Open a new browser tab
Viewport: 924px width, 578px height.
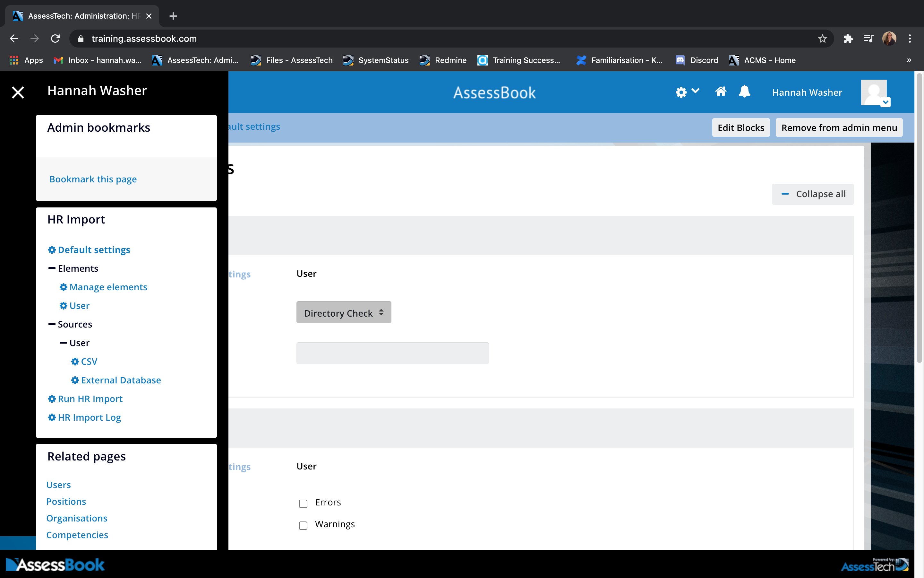pyautogui.click(x=173, y=16)
